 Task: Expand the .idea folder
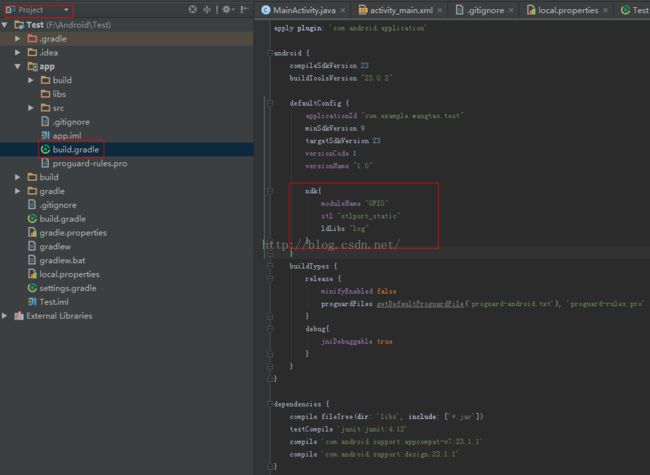pyautogui.click(x=17, y=52)
